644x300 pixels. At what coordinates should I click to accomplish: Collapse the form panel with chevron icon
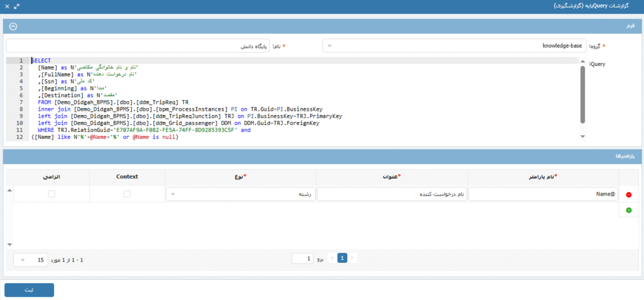click(x=13, y=26)
